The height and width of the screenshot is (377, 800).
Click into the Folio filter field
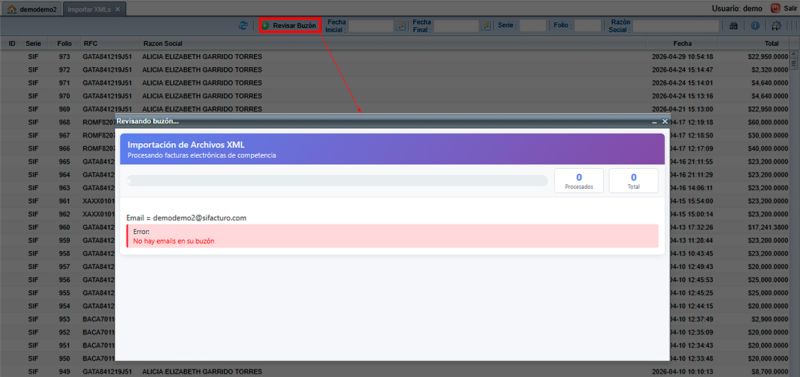coord(587,26)
